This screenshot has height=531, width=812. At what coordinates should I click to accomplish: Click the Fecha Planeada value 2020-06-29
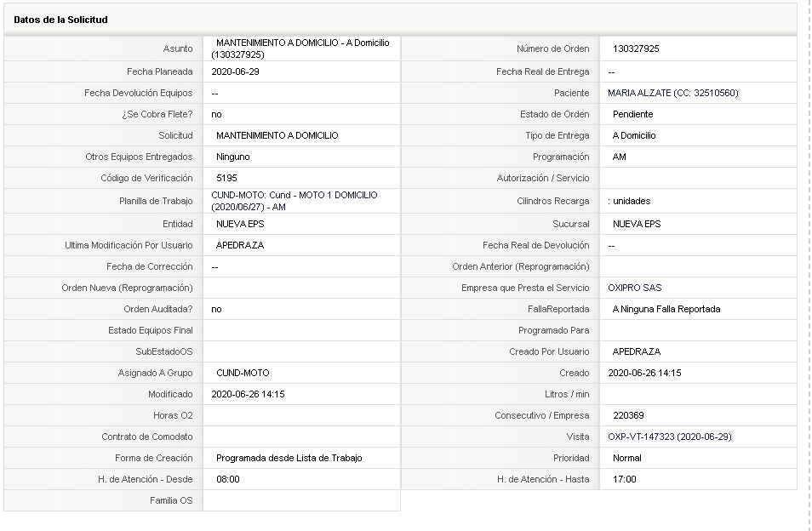point(235,72)
